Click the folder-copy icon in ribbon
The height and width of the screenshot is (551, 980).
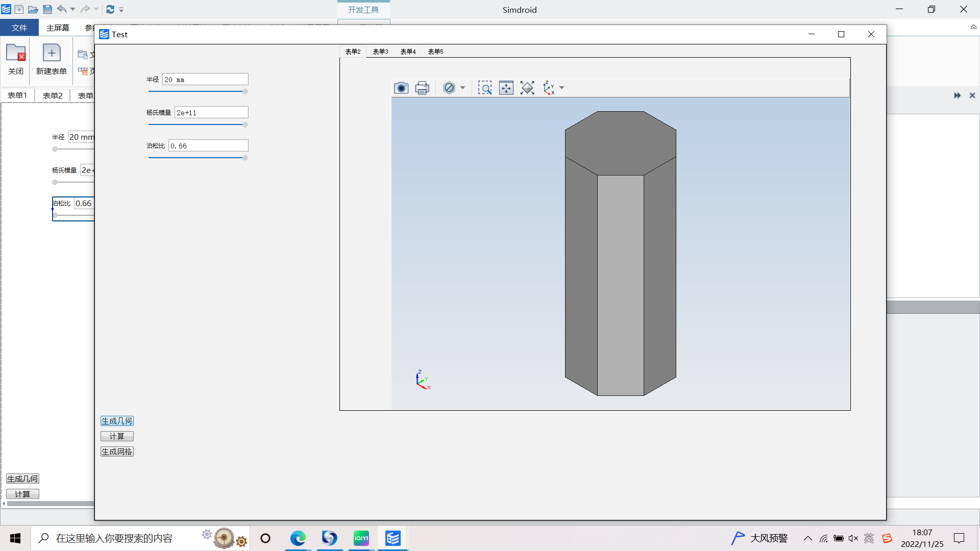tap(83, 54)
